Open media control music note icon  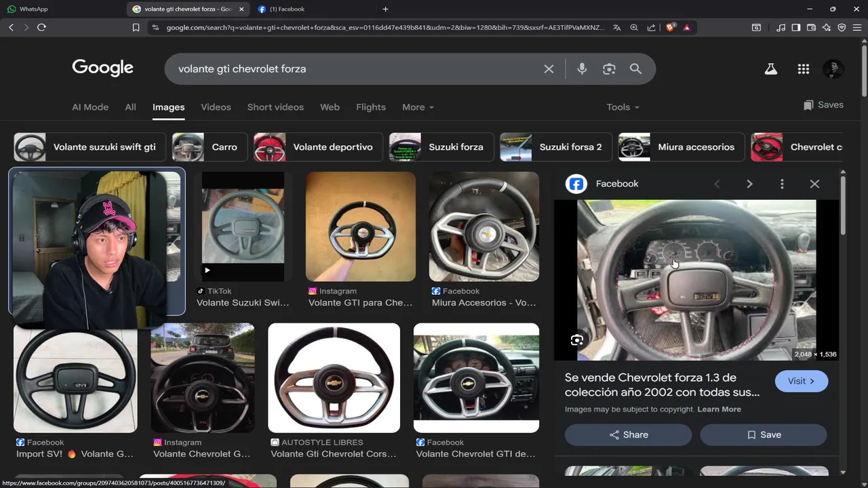(781, 27)
